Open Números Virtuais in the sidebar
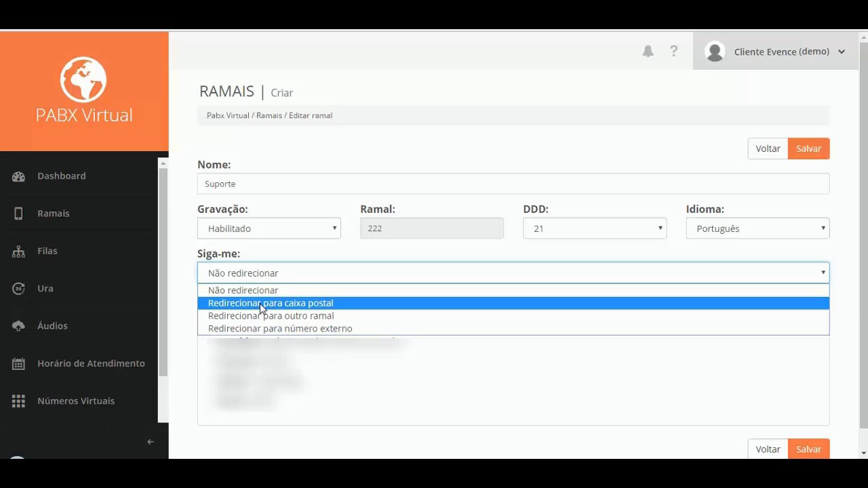 [76, 401]
